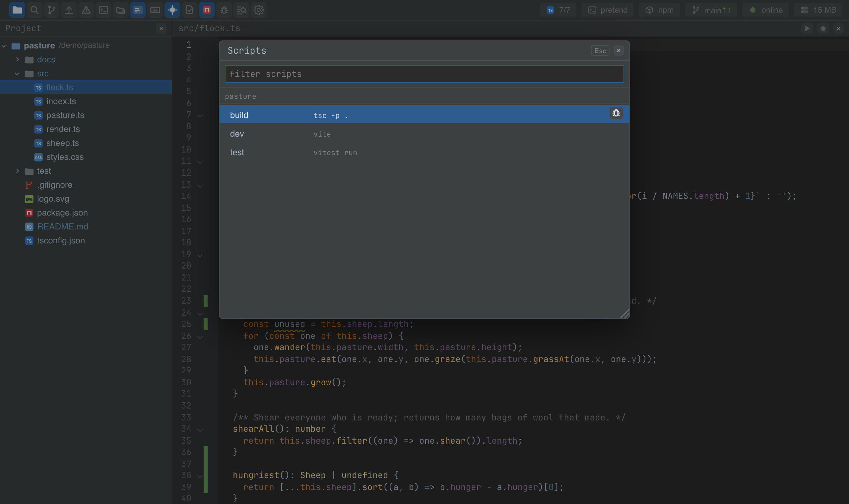The image size is (849, 504).
Task: Open the npm package manager chip
Action: coord(659,10)
